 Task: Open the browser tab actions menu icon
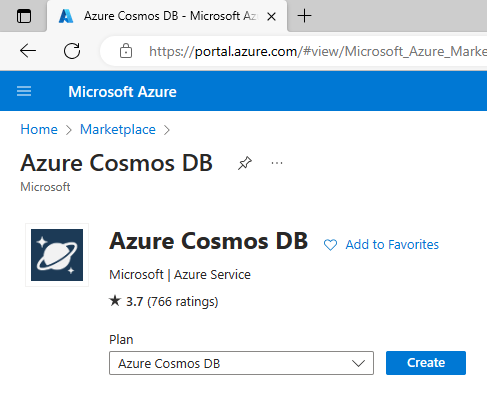pos(24,16)
